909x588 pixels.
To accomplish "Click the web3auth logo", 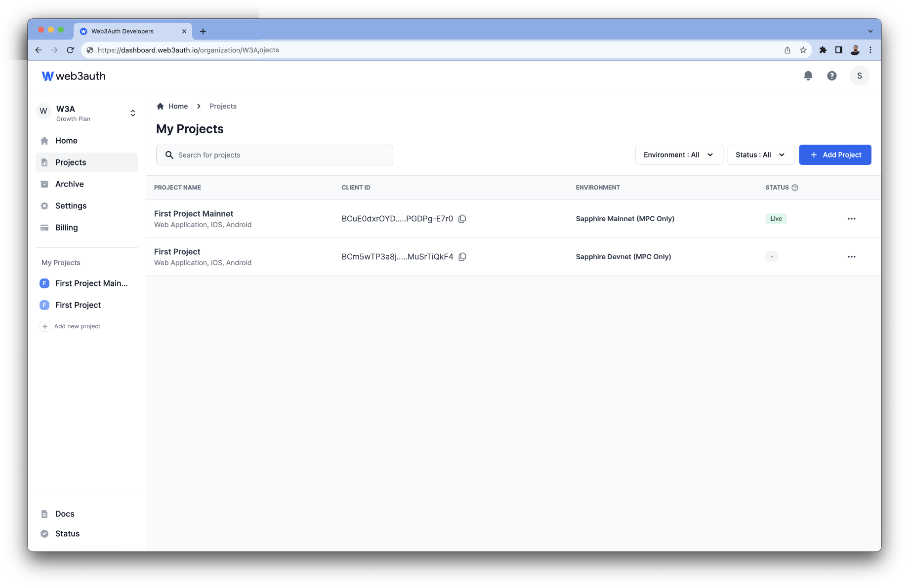I will point(74,76).
